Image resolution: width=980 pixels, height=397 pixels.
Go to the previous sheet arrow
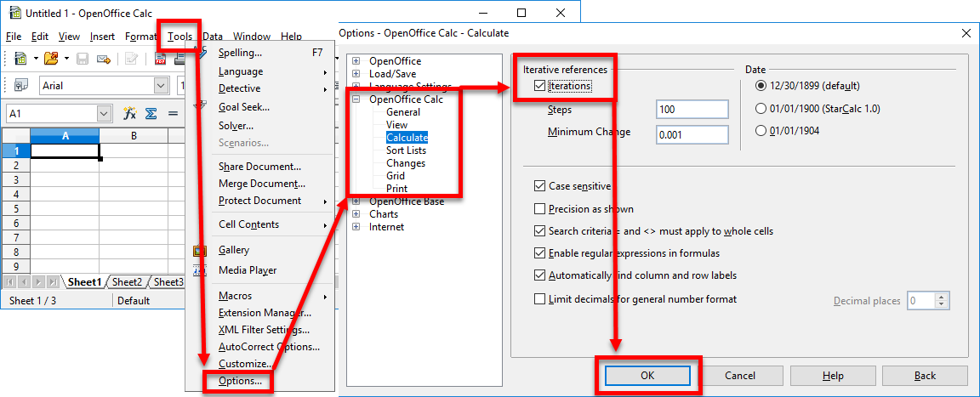(25, 282)
